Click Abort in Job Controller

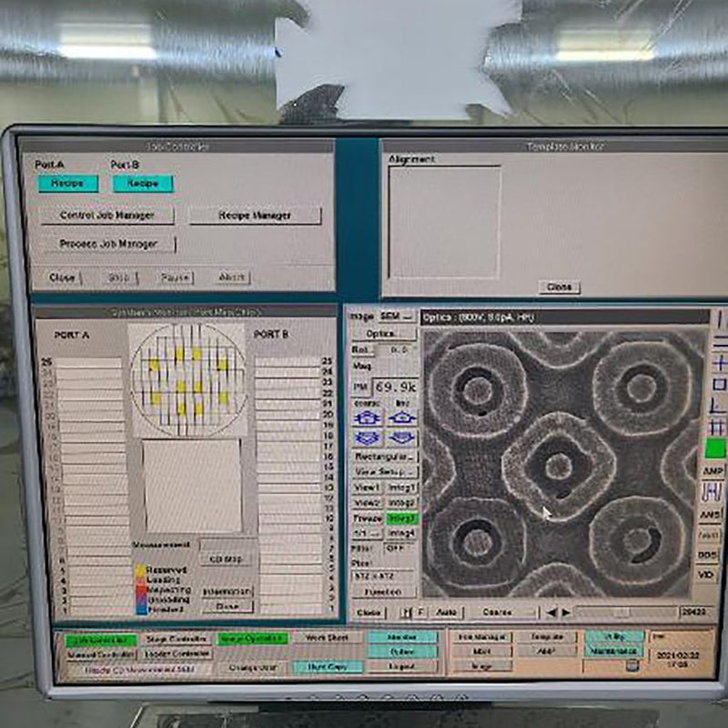(232, 278)
